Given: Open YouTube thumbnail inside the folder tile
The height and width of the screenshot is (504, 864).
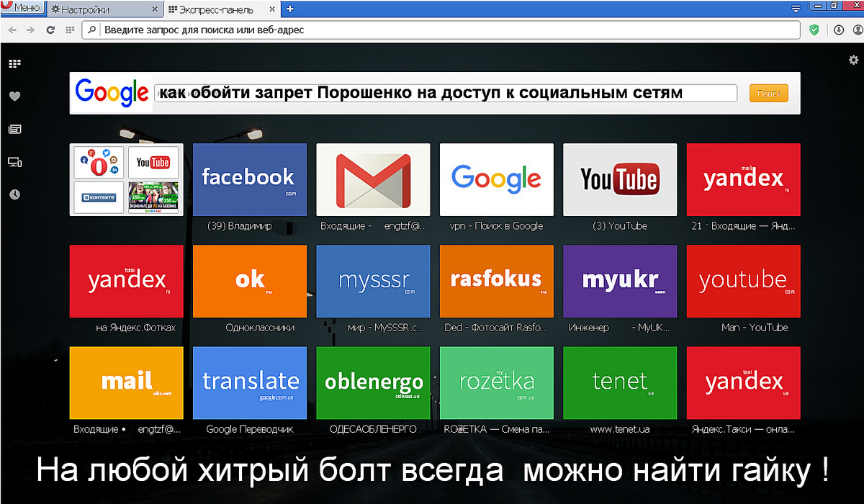Looking at the screenshot, I should (x=153, y=163).
